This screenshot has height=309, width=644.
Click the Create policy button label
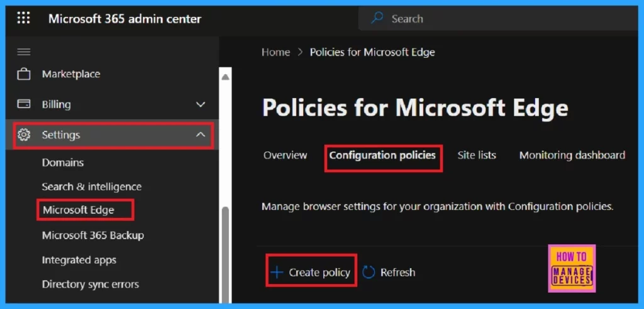point(319,273)
